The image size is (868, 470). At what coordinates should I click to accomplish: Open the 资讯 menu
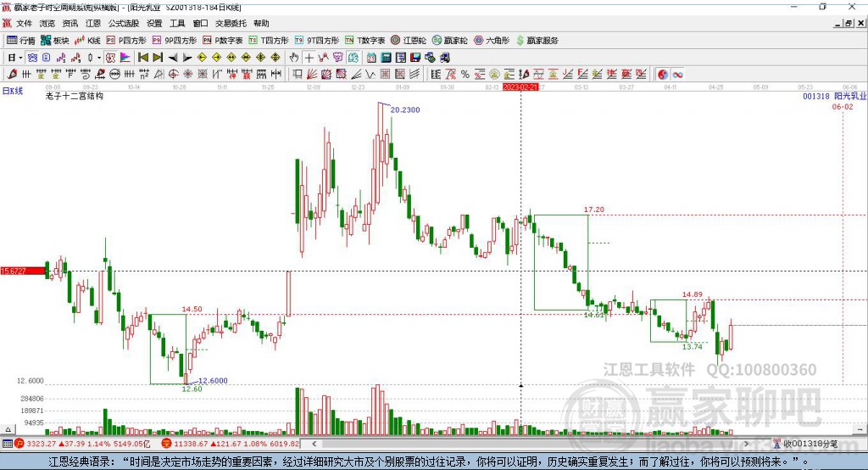point(70,23)
